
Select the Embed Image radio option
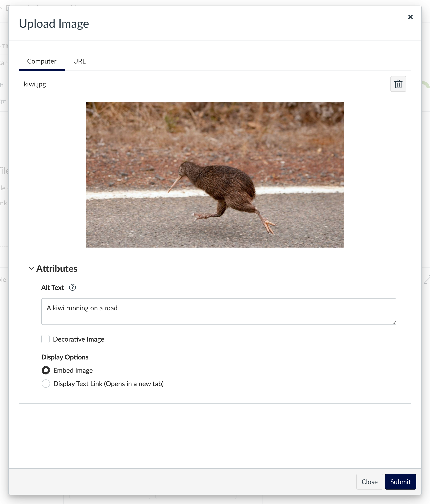(x=46, y=371)
